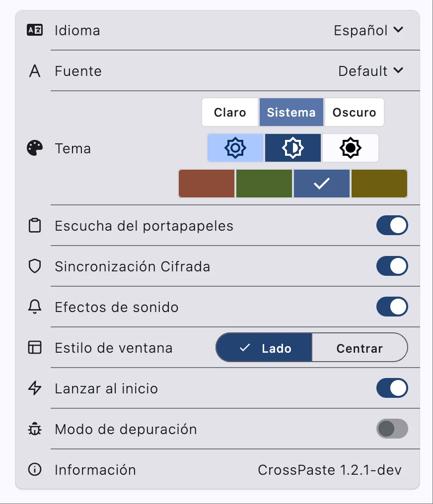Expand the chevron next to Fuente

coord(398,71)
